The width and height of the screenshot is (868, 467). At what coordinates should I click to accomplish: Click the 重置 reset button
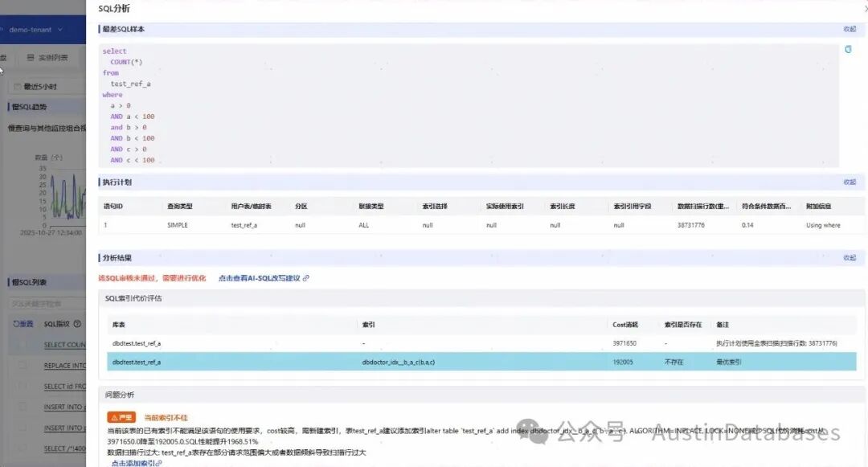23,324
